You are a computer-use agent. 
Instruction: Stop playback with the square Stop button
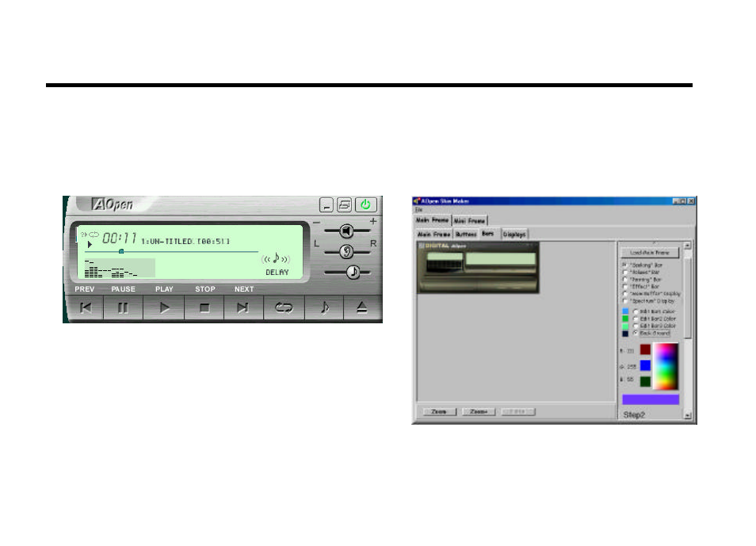(204, 307)
